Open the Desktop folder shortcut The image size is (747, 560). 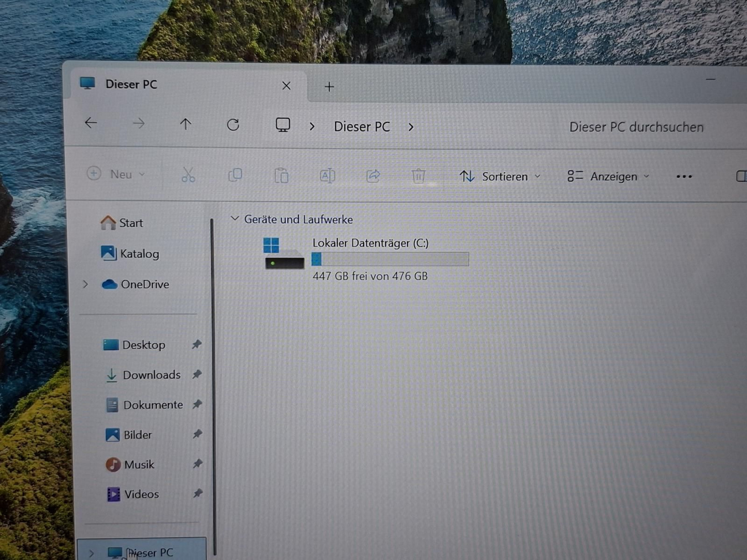pos(134,345)
